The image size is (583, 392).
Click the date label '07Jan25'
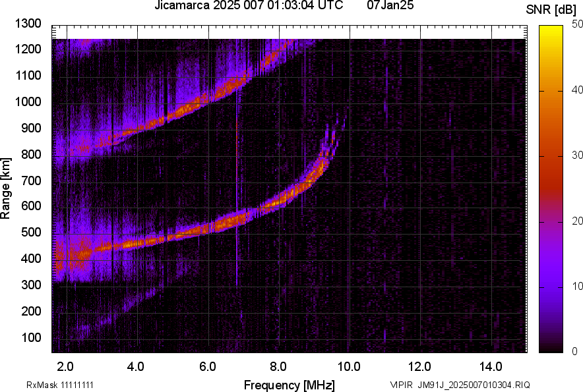click(390, 5)
